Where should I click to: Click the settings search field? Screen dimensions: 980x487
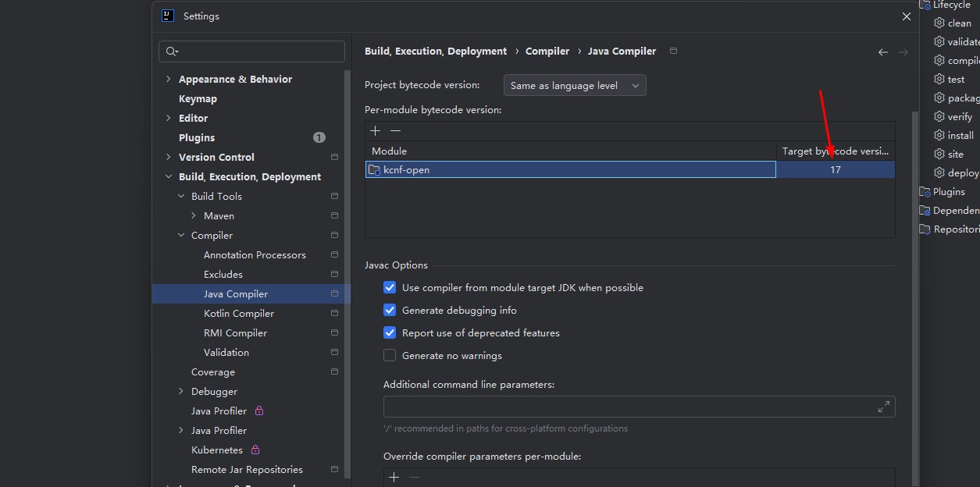(x=258, y=52)
